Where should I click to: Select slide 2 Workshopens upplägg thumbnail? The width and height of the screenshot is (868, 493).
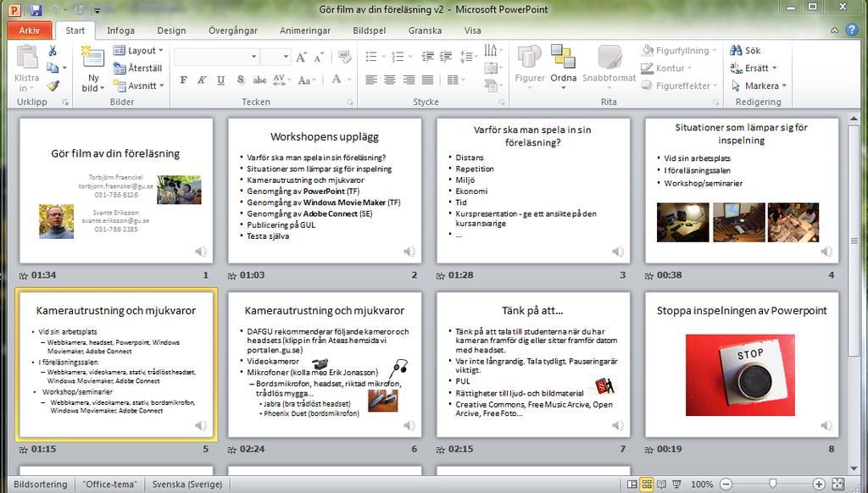(x=325, y=191)
